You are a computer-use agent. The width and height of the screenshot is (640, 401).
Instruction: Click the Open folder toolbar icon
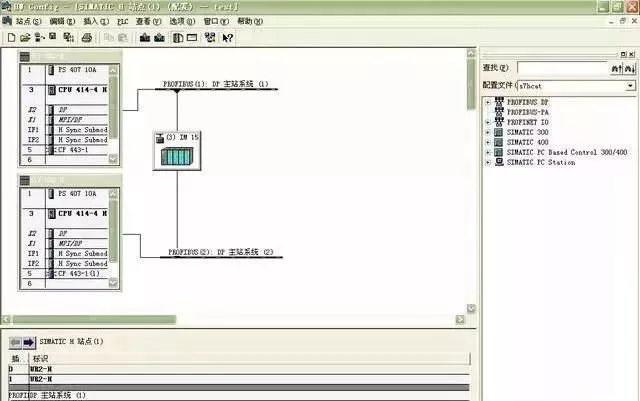point(25,38)
